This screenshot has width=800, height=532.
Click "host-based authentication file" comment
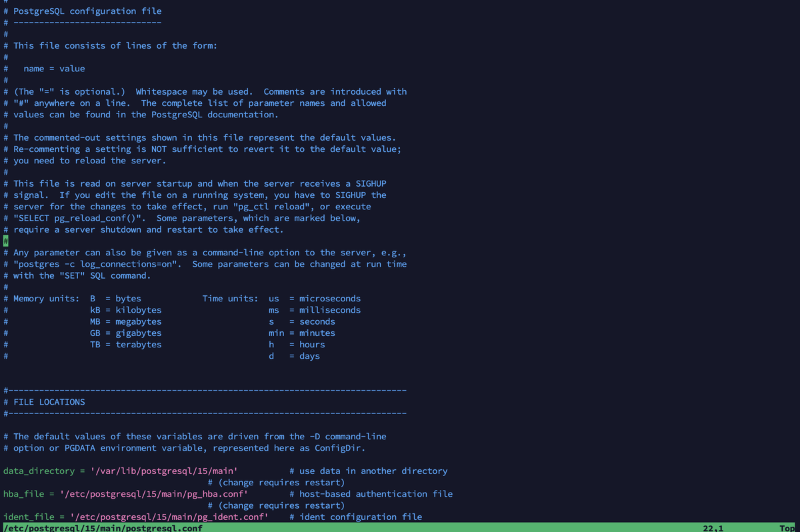(x=371, y=494)
